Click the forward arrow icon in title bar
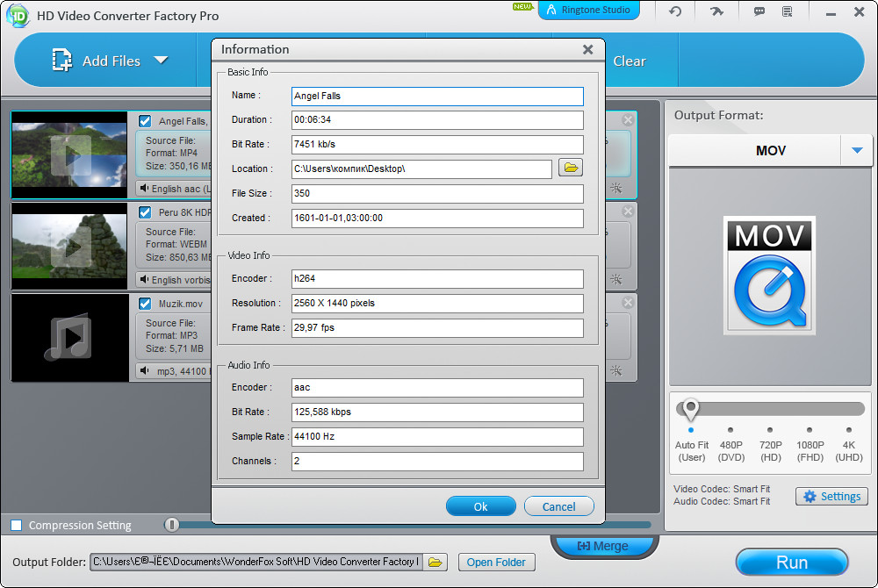The image size is (878, 588). tap(716, 11)
